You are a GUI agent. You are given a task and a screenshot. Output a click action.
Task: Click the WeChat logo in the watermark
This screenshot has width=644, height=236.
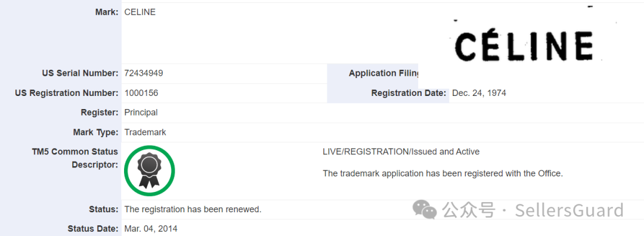425,210
